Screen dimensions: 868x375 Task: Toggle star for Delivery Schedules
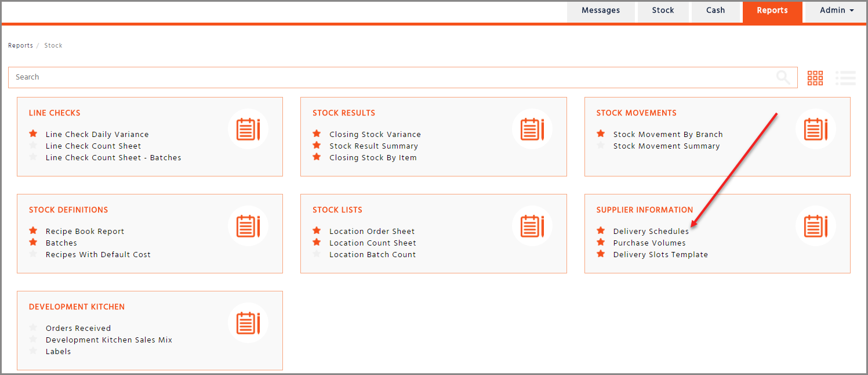[601, 230]
